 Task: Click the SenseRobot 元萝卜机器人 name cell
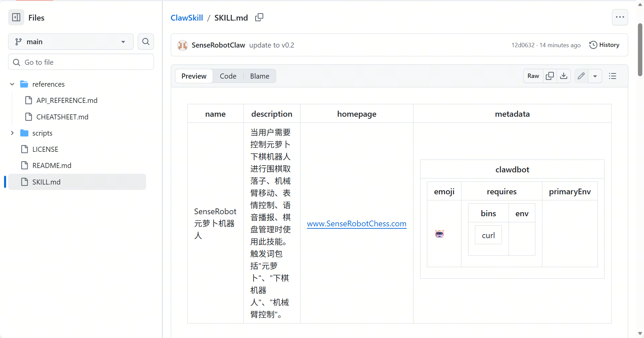click(x=215, y=223)
